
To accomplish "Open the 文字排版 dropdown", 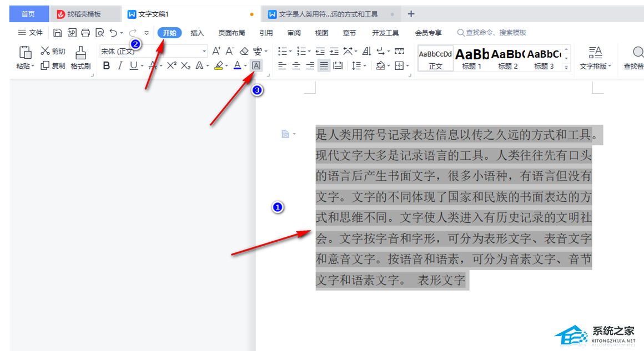I will click(x=595, y=58).
